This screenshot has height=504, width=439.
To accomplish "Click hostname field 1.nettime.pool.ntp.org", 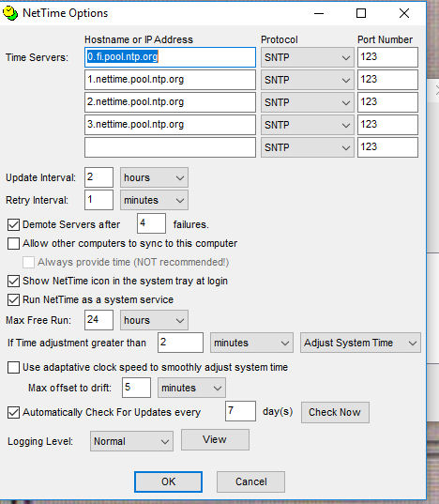I will [x=170, y=80].
